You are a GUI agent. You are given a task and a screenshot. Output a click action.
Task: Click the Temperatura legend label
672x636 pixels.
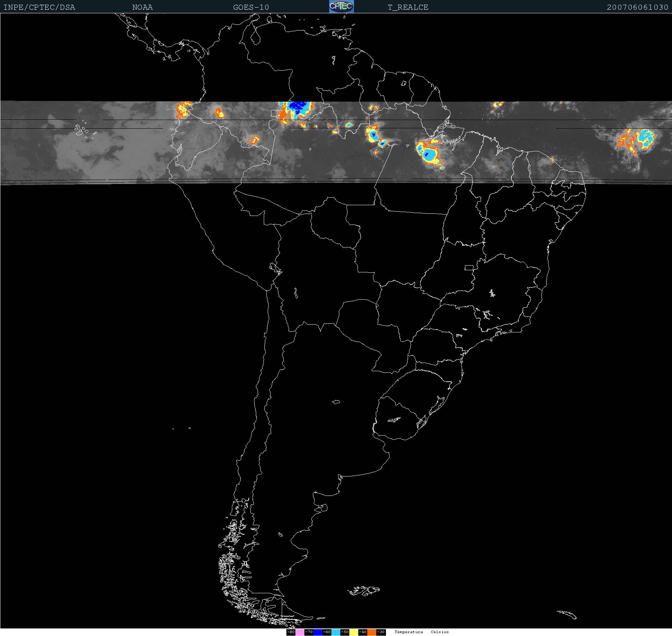[x=409, y=632]
